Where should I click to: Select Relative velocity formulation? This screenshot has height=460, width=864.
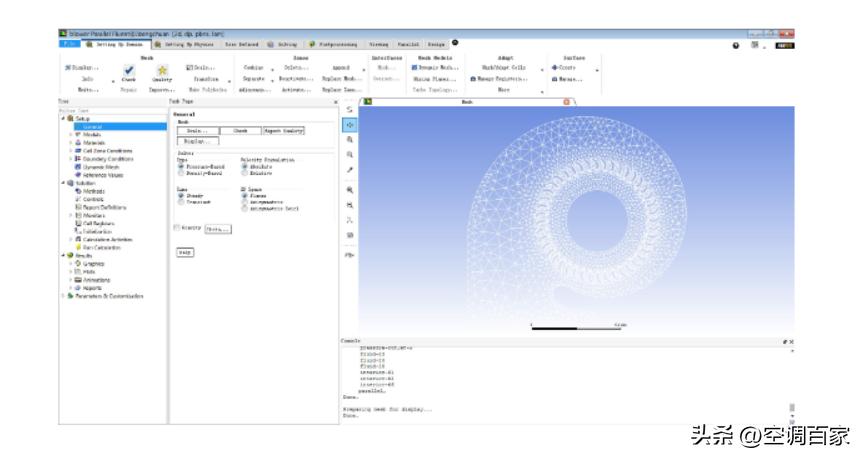(x=245, y=172)
